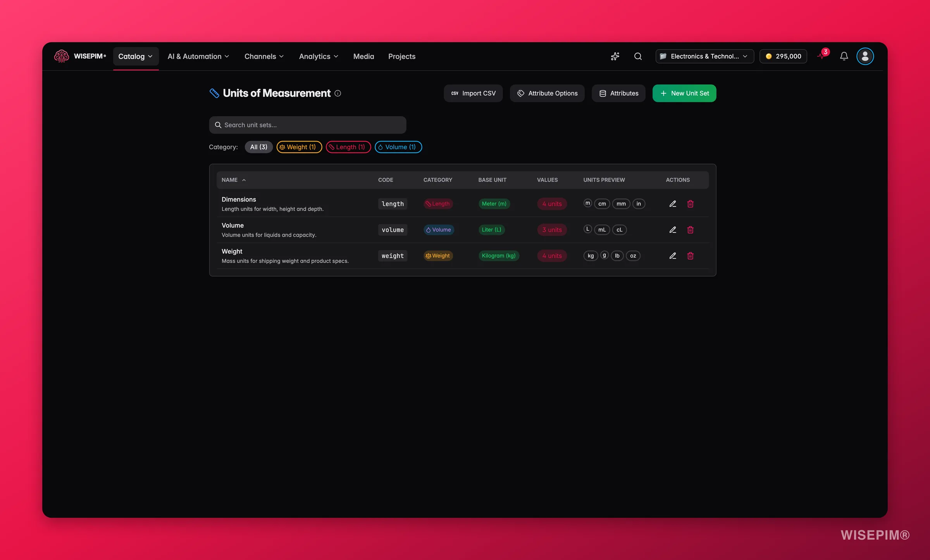The width and height of the screenshot is (930, 560).
Task: Click the Liter (L) base unit badge
Action: (491, 230)
